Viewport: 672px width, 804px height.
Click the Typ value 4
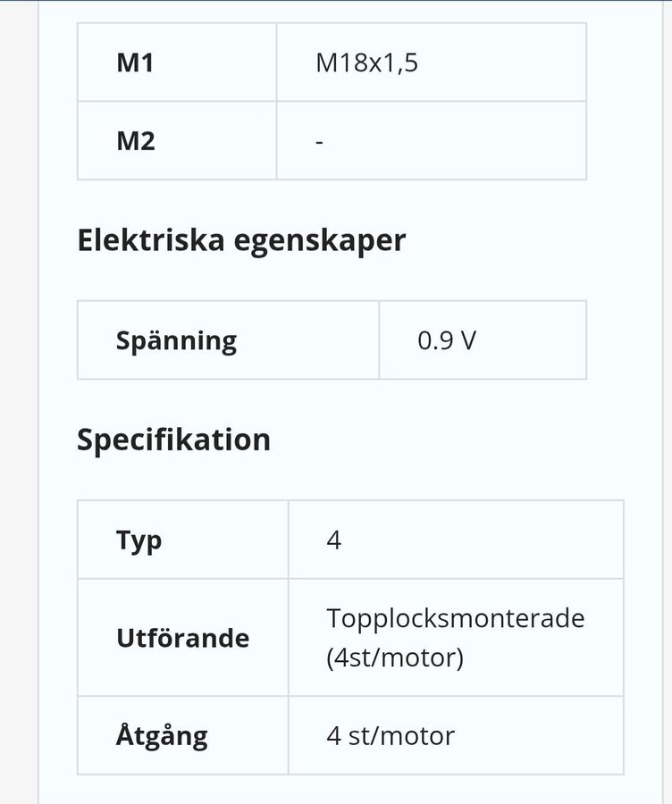[x=333, y=540]
